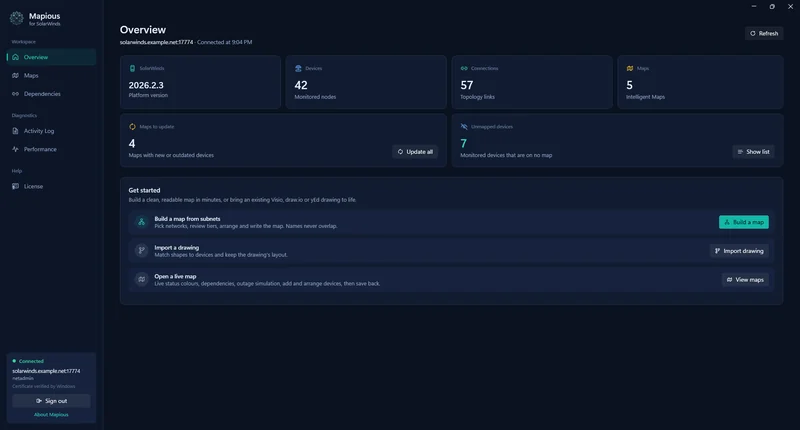Click the Mapious logo icon
The height and width of the screenshot is (430, 800).
click(x=16, y=18)
